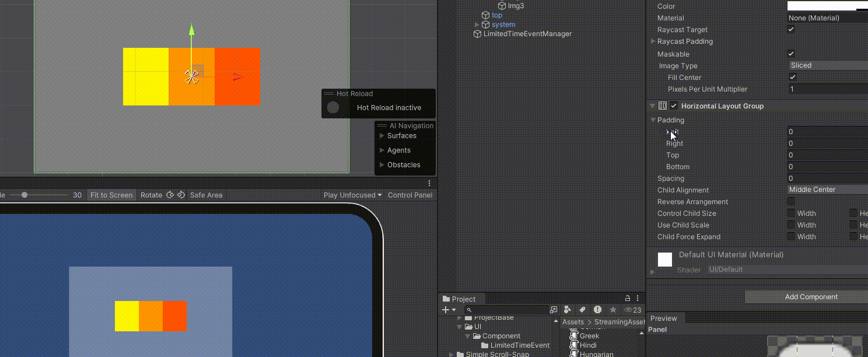Collapse the Horizontal Layout Group component
The width and height of the screenshot is (868, 357).
pyautogui.click(x=653, y=106)
